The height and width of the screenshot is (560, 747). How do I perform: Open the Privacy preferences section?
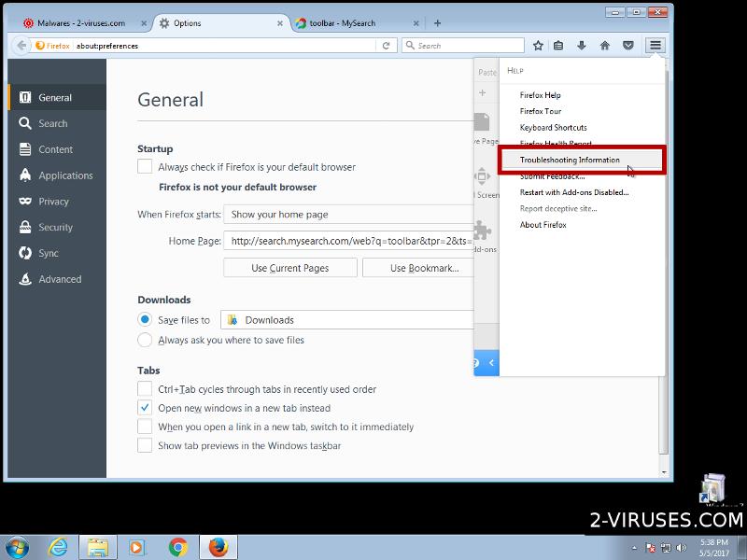53,201
